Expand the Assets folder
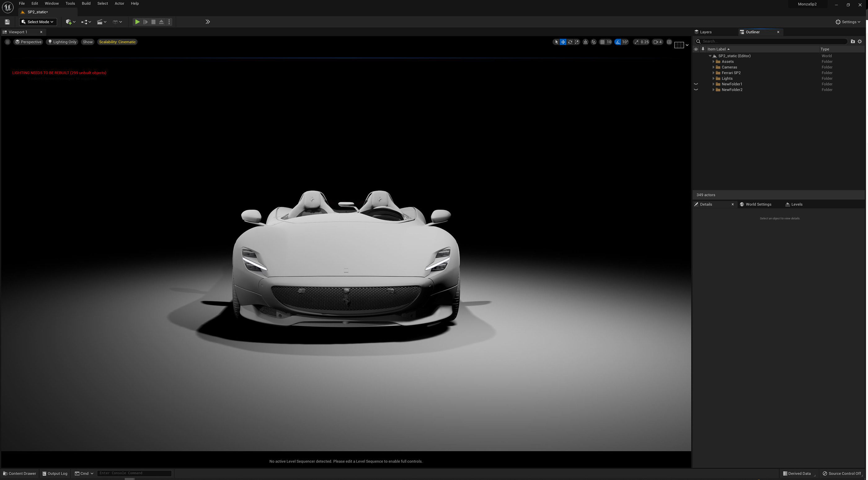The width and height of the screenshot is (868, 480). pos(713,62)
